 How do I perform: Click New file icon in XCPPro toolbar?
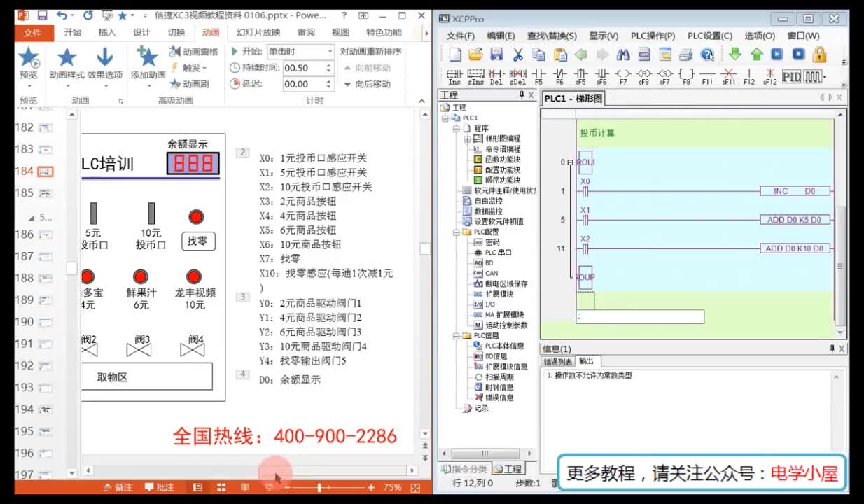point(455,55)
